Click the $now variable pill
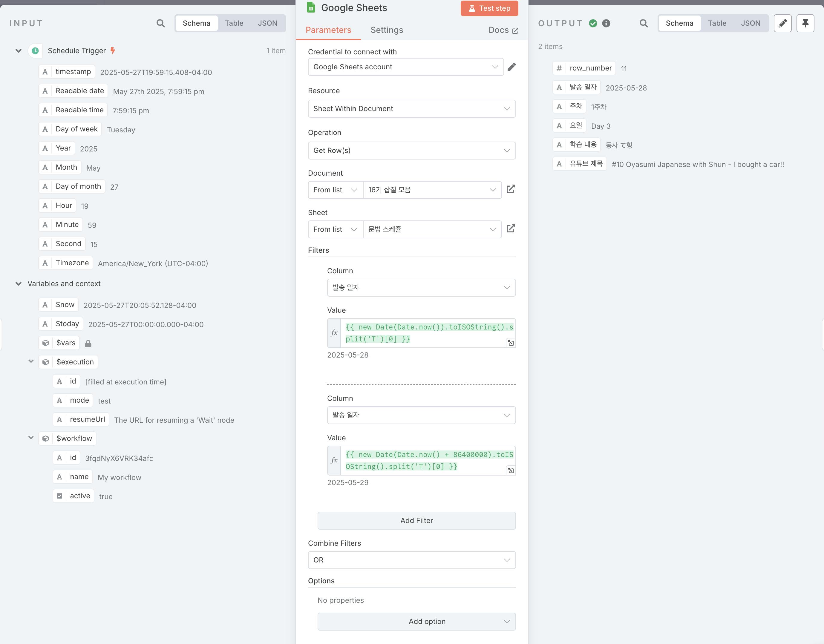The image size is (824, 644). tap(59, 304)
